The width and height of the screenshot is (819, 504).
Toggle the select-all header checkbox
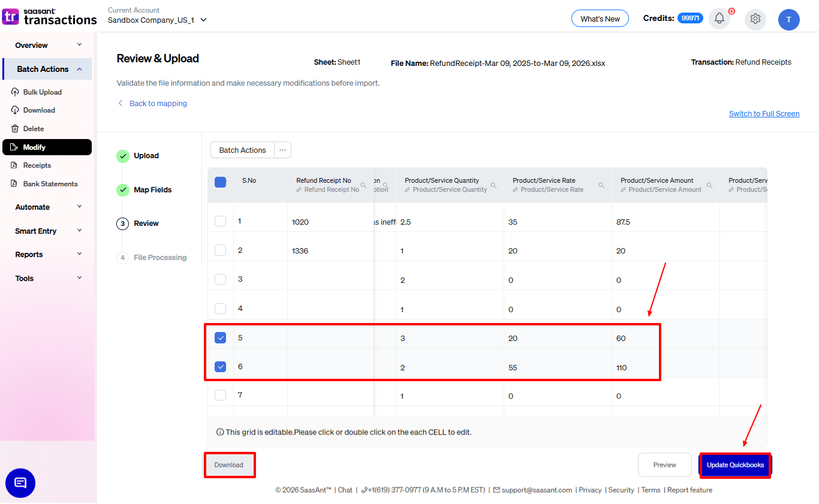[221, 182]
